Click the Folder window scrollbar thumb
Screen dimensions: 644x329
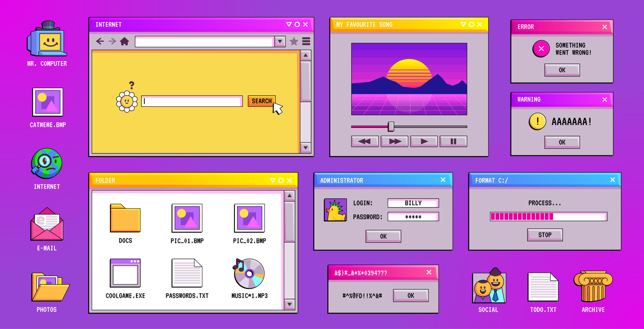click(290, 222)
